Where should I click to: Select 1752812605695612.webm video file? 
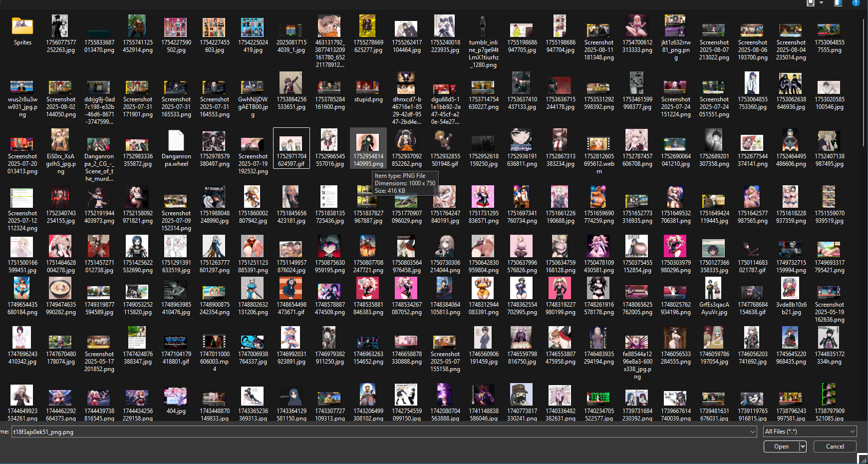599,143
